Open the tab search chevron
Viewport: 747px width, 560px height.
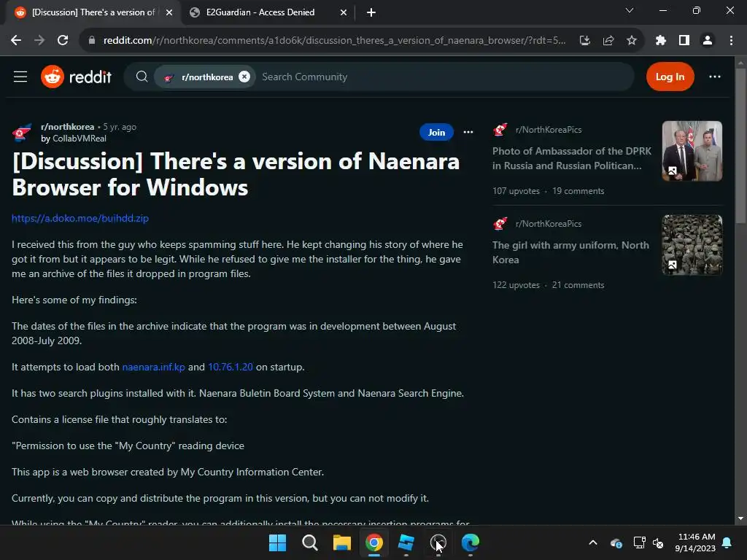[630, 10]
